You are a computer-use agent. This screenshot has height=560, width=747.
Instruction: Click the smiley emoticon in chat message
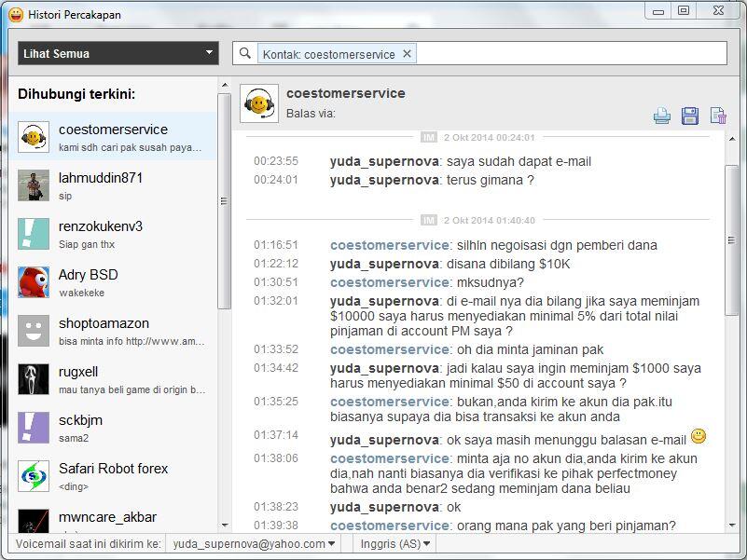[x=698, y=436]
